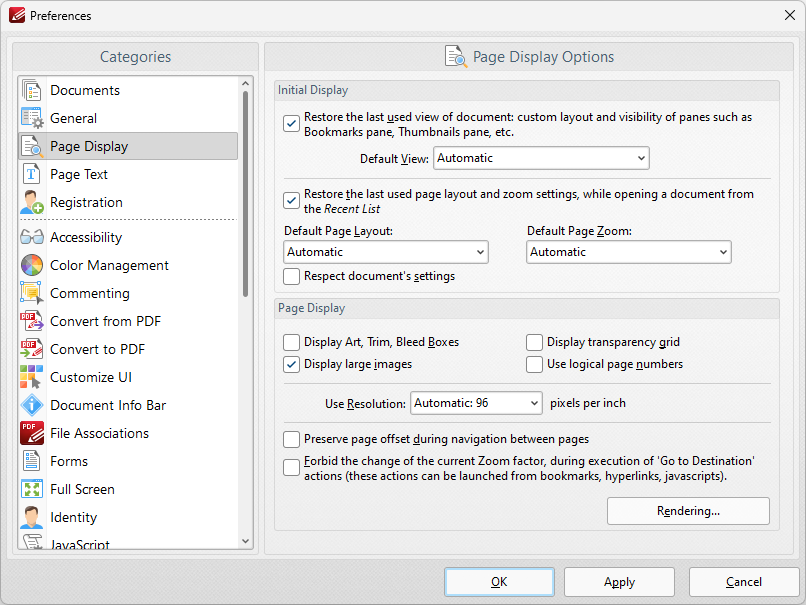Image resolution: width=806 pixels, height=605 pixels.
Task: Open the Default View dropdown
Action: [x=541, y=158]
